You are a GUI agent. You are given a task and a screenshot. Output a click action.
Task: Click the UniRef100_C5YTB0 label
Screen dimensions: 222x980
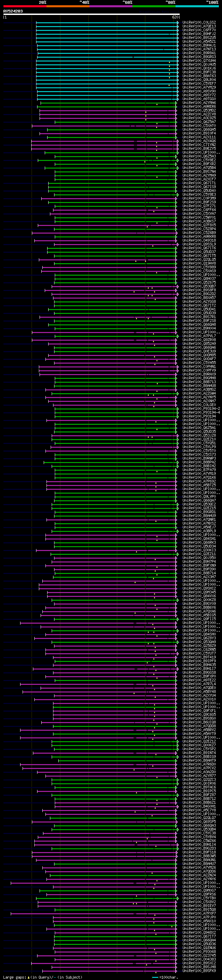click(199, 898)
